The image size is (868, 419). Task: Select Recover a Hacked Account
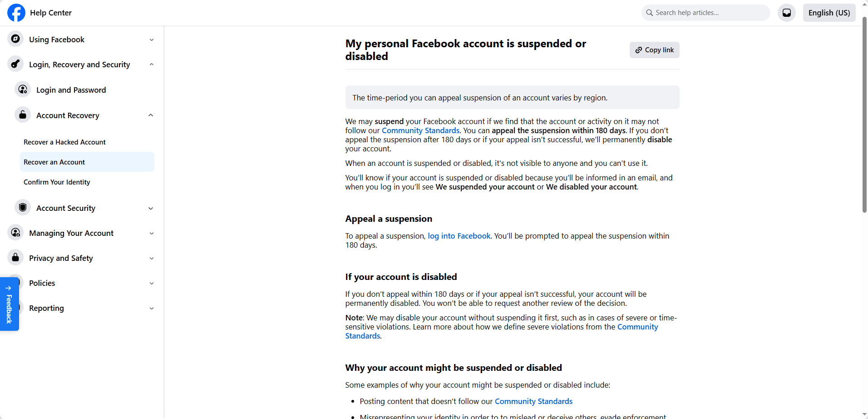pos(64,142)
